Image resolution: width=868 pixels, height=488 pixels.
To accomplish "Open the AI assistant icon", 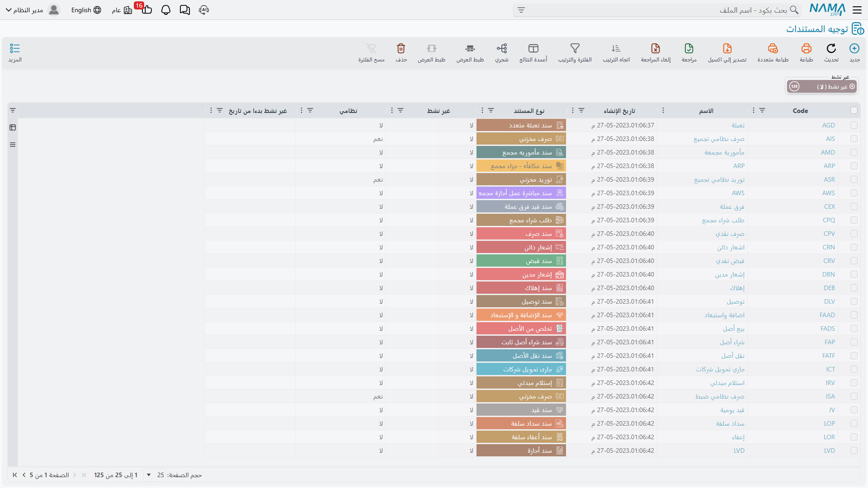I will coord(204,10).
